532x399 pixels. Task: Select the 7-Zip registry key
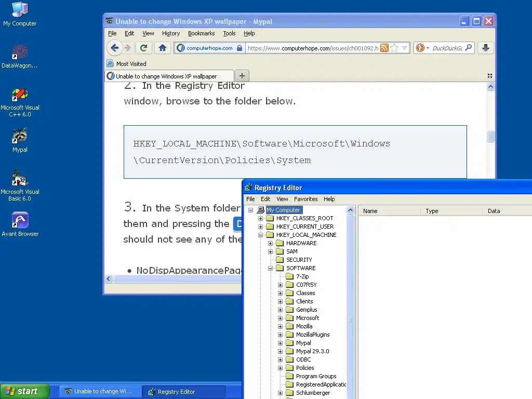pyautogui.click(x=302, y=276)
